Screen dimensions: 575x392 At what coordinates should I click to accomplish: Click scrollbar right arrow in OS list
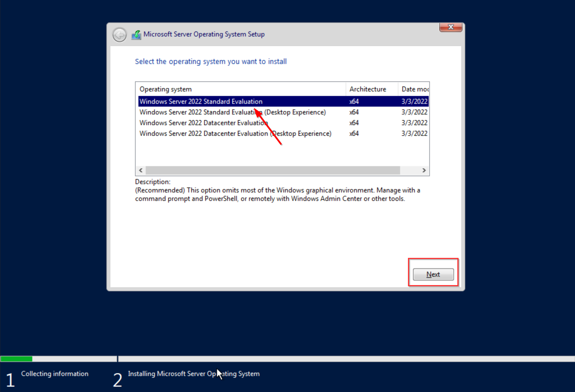[x=424, y=170]
